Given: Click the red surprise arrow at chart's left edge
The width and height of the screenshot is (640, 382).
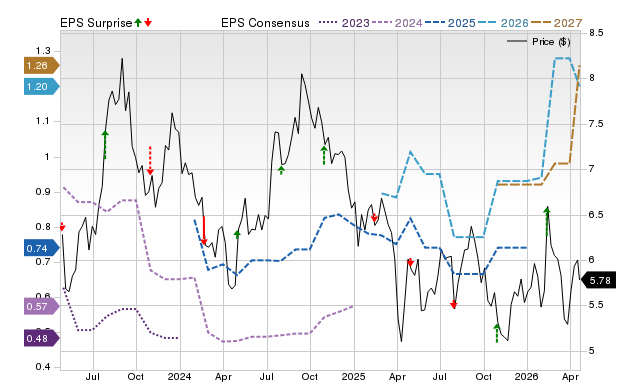Looking at the screenshot, I should (62, 227).
